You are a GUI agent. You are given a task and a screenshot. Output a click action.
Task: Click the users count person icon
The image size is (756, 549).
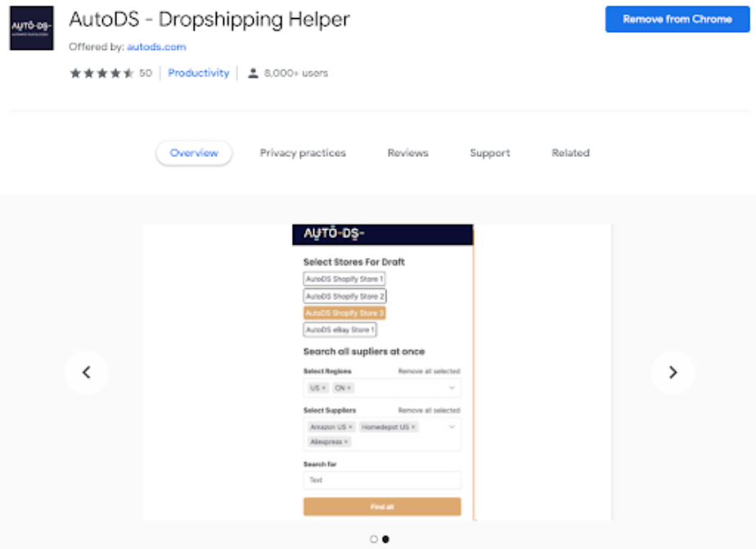pos(254,74)
